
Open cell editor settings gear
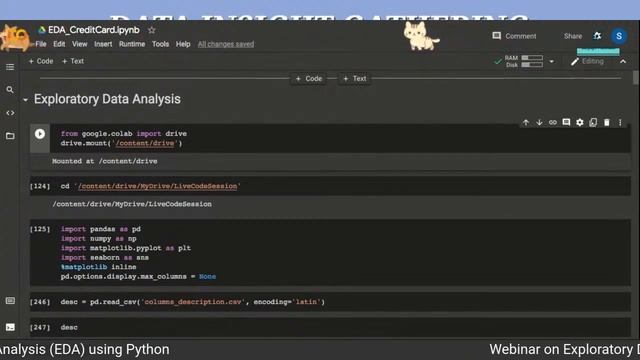pyautogui.click(x=580, y=122)
